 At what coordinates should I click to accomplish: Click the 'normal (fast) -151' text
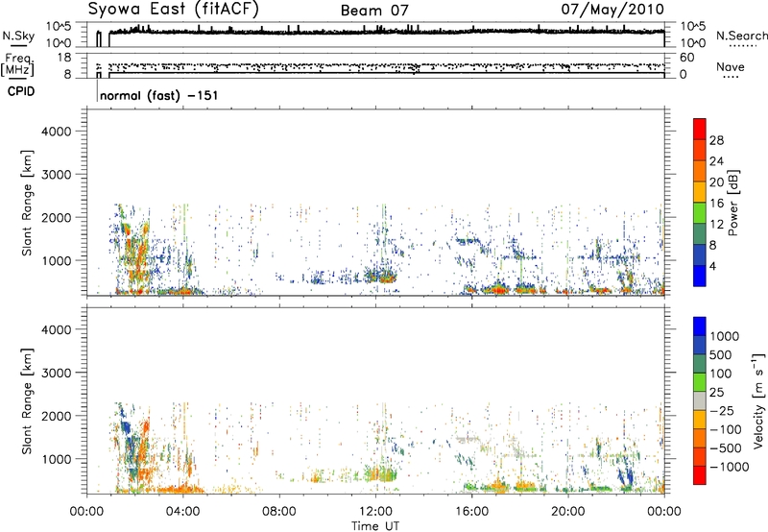click(158, 95)
